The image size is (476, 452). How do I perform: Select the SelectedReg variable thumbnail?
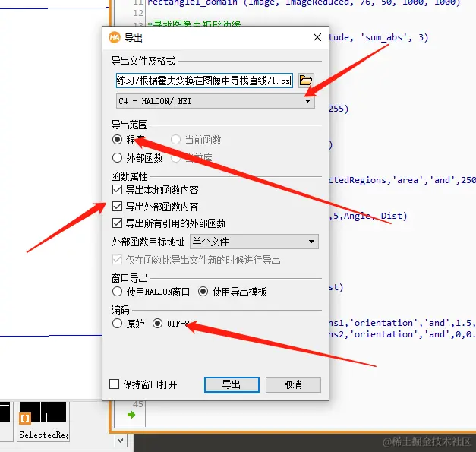coord(43,420)
